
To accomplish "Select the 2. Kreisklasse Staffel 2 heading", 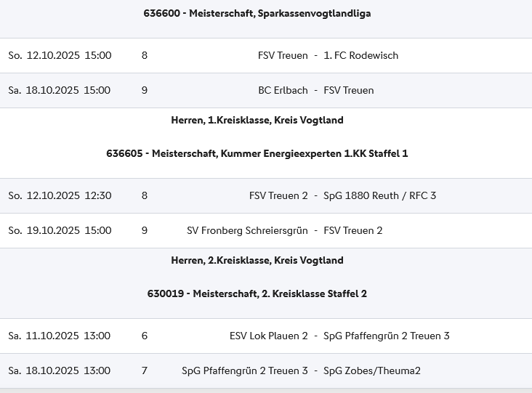I will click(257, 294).
